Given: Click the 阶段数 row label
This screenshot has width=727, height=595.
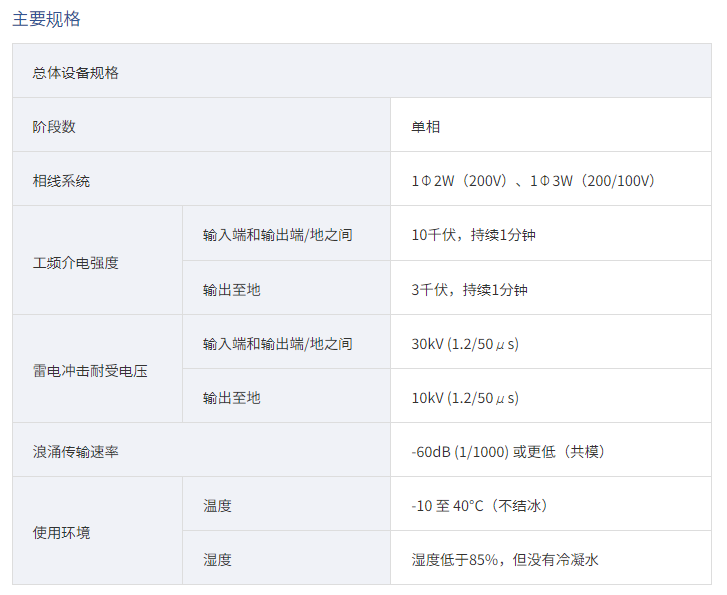Looking at the screenshot, I should click(x=54, y=127).
